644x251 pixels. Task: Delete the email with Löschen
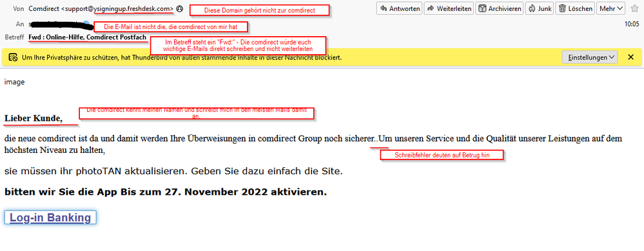[576, 8]
